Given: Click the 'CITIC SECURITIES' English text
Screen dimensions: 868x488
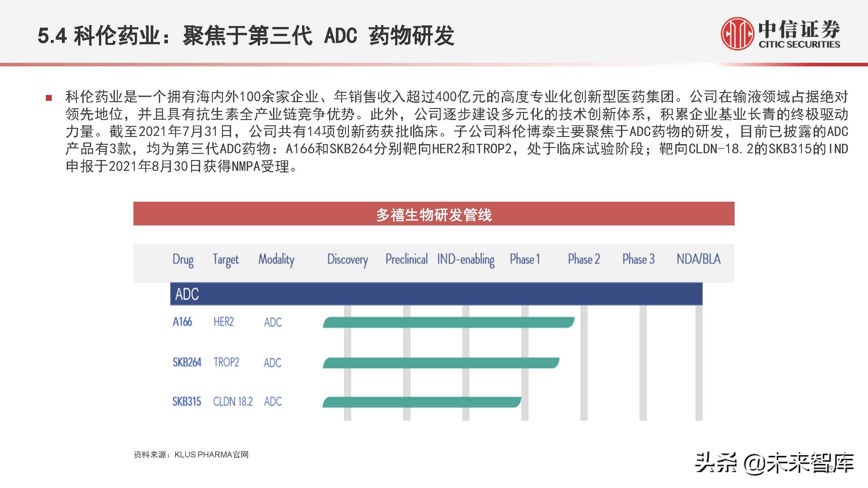Looking at the screenshot, I should [799, 45].
